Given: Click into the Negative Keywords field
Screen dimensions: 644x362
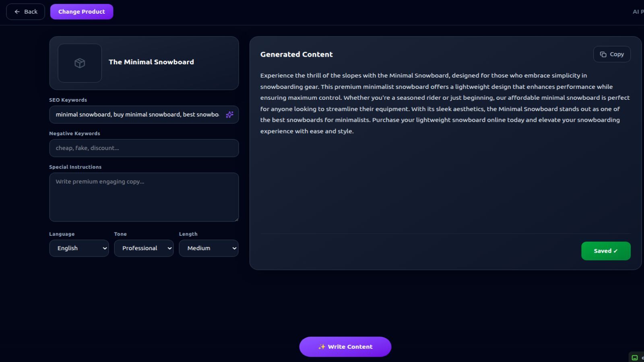Looking at the screenshot, I should point(144,148).
